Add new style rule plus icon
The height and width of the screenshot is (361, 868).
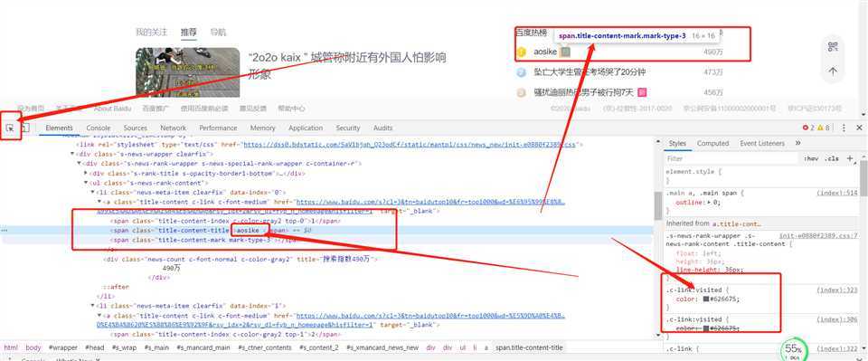pyautogui.click(x=850, y=158)
